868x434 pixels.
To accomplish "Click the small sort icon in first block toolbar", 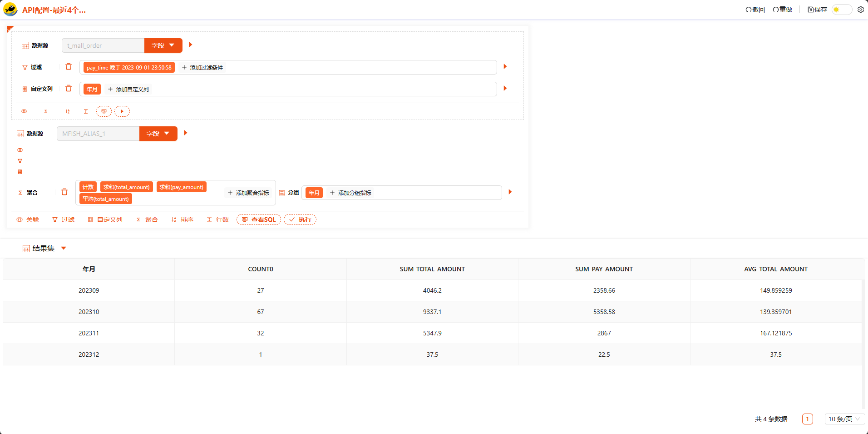I will pyautogui.click(x=68, y=111).
